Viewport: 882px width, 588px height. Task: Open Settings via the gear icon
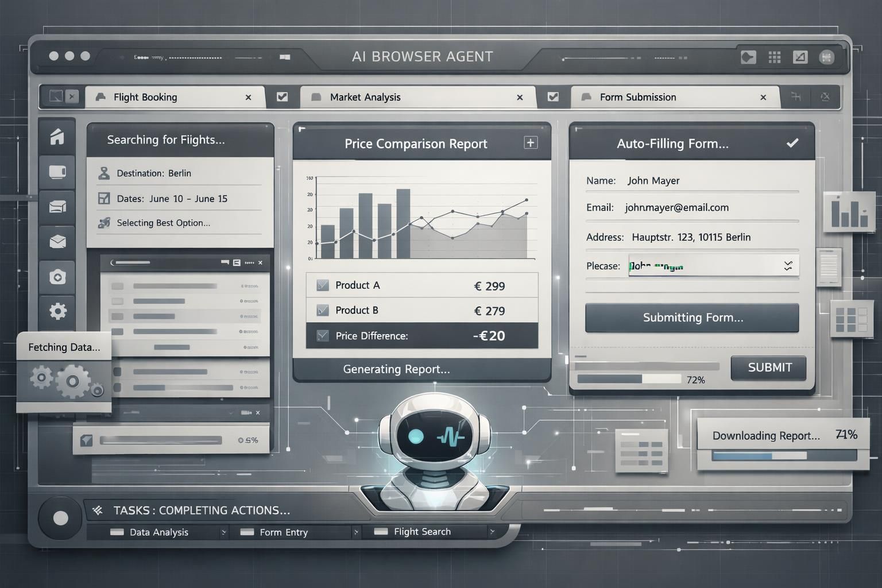57,311
